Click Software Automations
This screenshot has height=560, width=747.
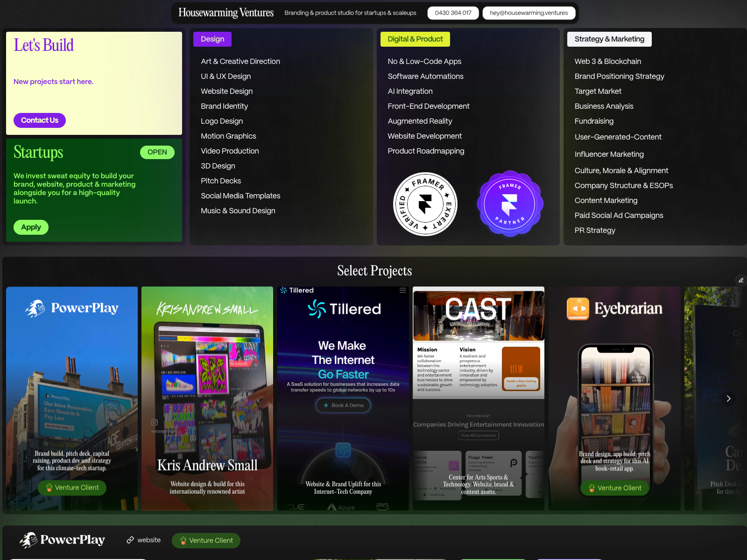(x=425, y=77)
